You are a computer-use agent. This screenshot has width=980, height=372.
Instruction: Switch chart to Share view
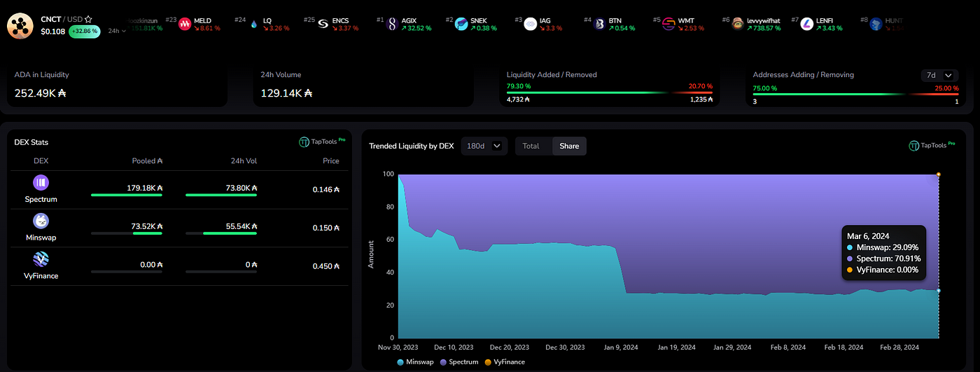569,146
